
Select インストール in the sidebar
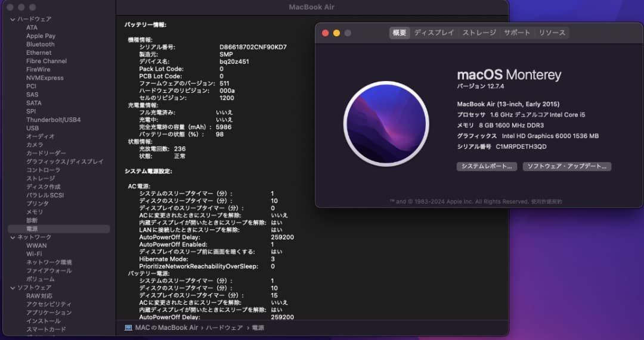point(43,321)
